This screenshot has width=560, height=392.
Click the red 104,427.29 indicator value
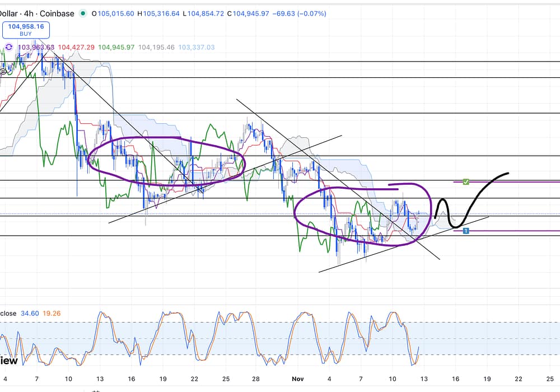tap(76, 48)
